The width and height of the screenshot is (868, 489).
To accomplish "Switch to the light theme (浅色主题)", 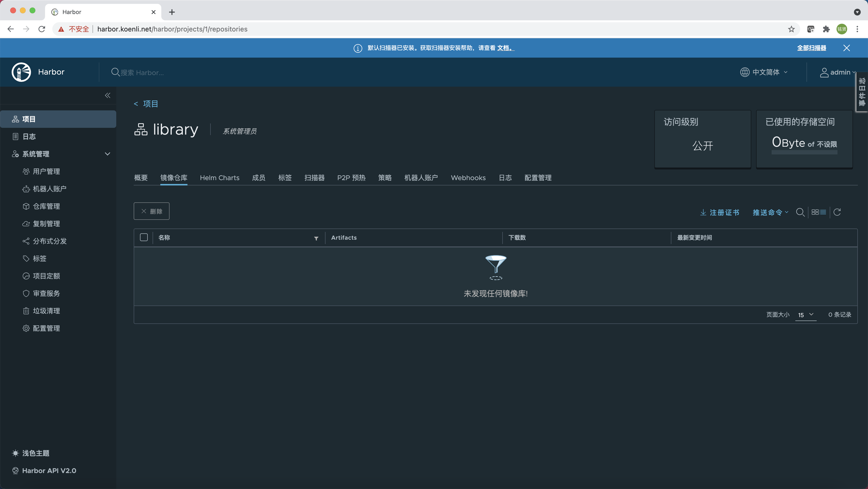I will tap(35, 453).
